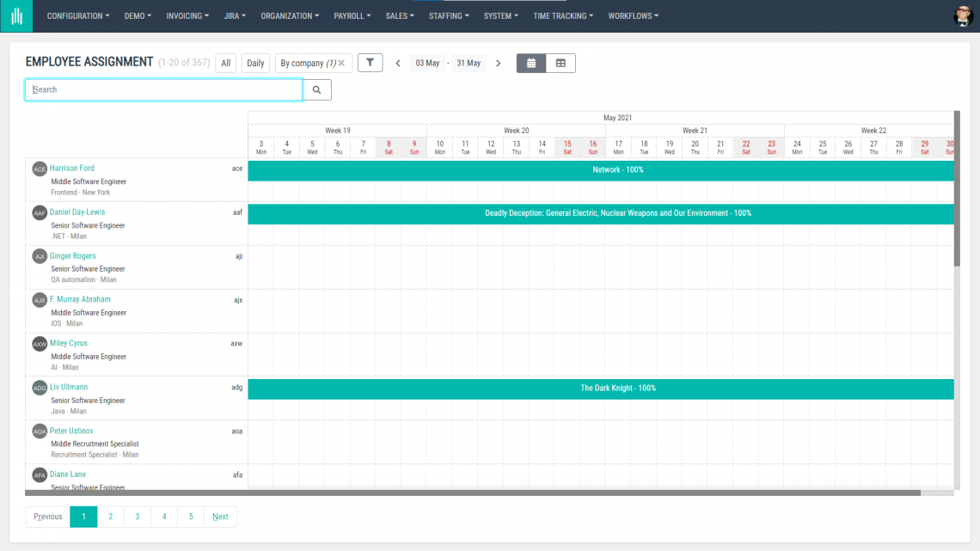The width and height of the screenshot is (980, 551).
Task: Open the PAYROLL menu
Action: [x=352, y=15]
